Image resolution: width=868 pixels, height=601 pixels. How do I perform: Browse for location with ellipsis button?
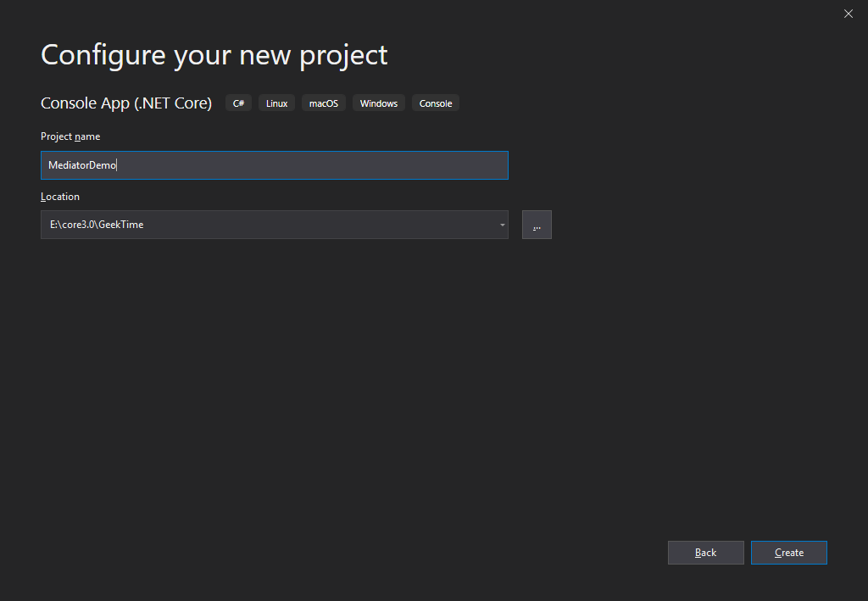[x=537, y=225]
